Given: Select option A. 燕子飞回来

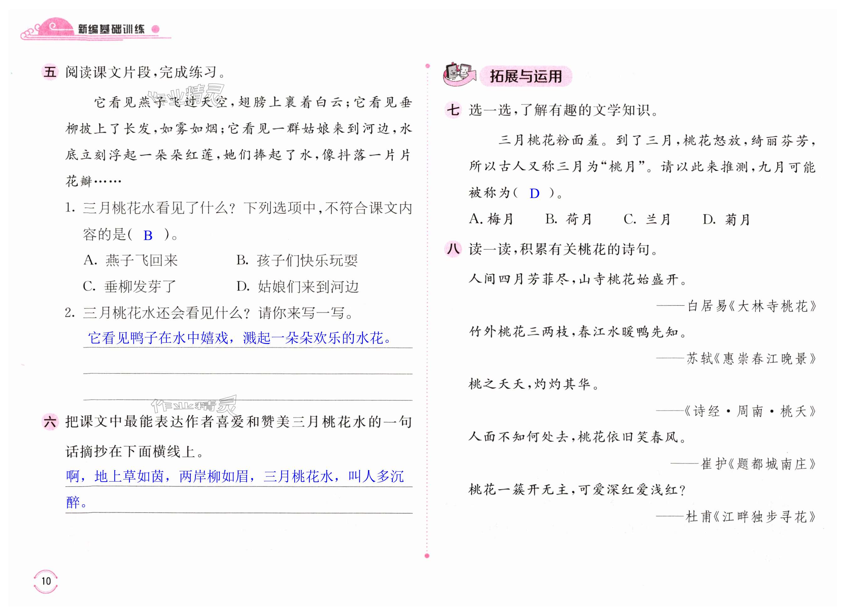Looking at the screenshot, I should [x=131, y=260].
